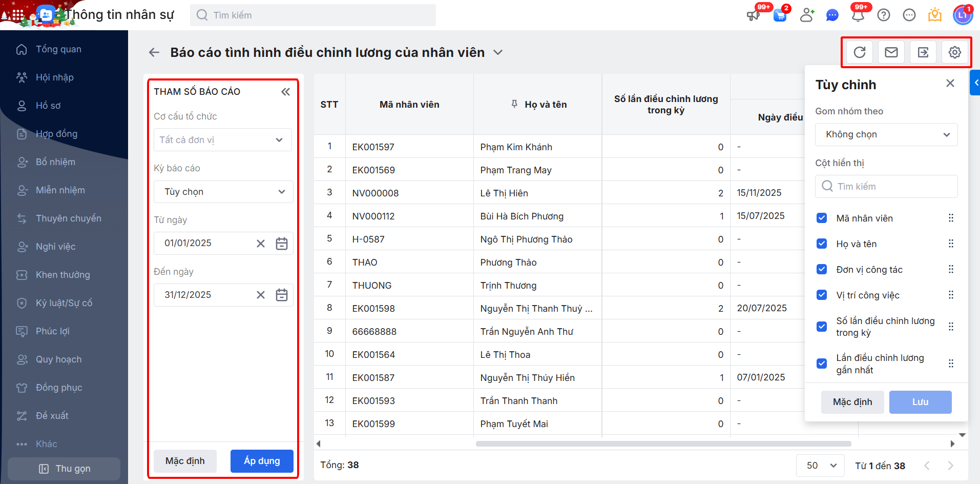This screenshot has width=980, height=484.
Task: Collapse the Tham số báo cáo panel
Action: click(285, 92)
